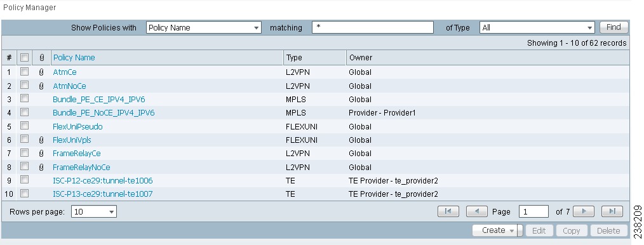Click the paperclip icon beside AtmCe
Screen dimensions: 644x245
(x=41, y=72)
